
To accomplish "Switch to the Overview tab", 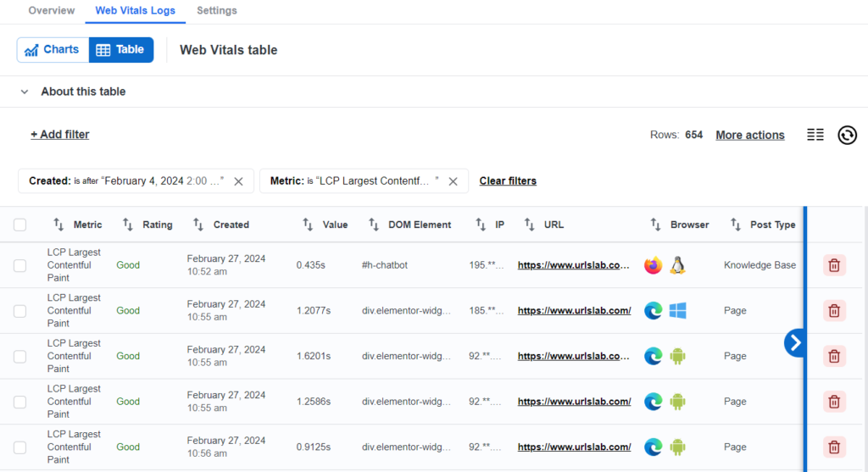I will tap(52, 10).
